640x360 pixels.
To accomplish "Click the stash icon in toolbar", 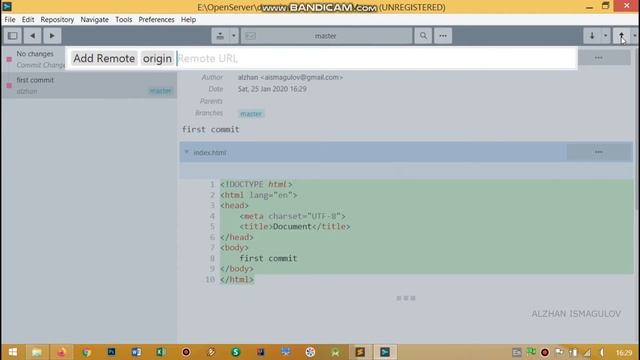I will point(220,36).
